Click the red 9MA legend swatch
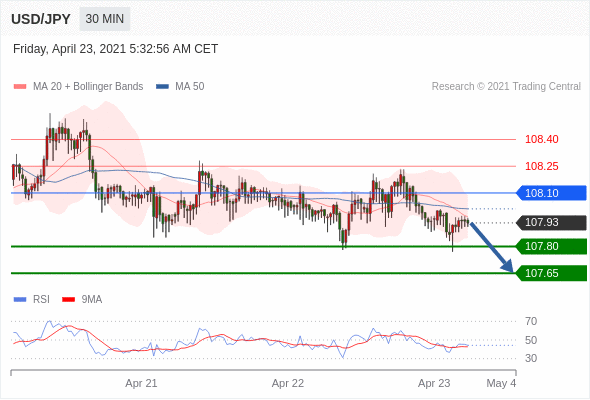Image resolution: width=590 pixels, height=400 pixels. tap(68, 300)
